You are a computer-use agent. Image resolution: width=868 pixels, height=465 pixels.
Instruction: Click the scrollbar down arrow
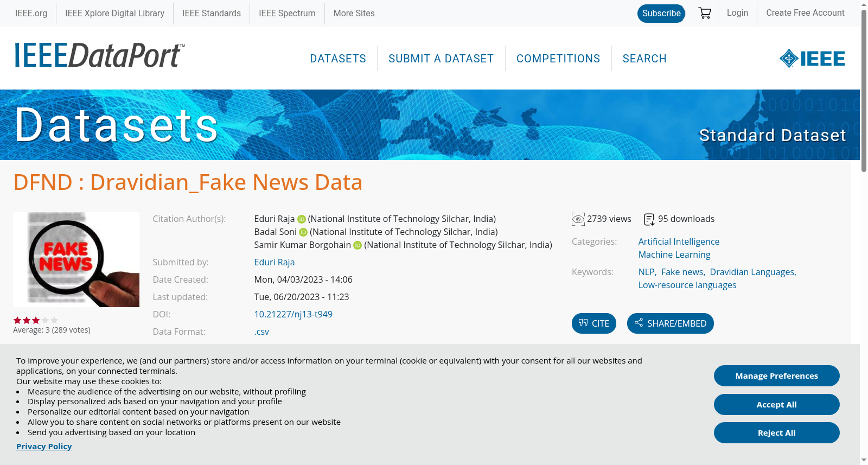[864, 461]
